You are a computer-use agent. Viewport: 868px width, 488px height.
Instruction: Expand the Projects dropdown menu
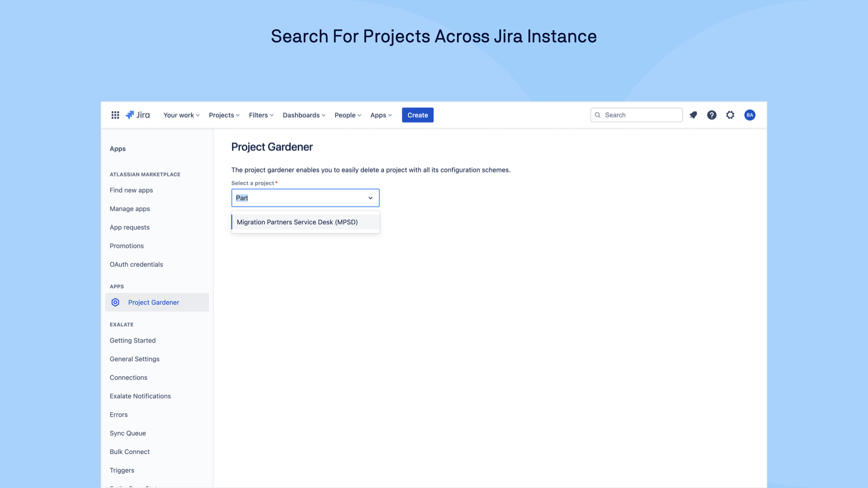click(x=224, y=115)
